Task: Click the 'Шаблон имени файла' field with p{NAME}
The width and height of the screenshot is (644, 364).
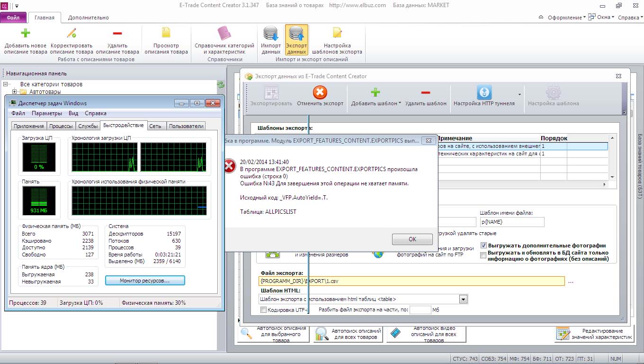Action: [512, 222]
